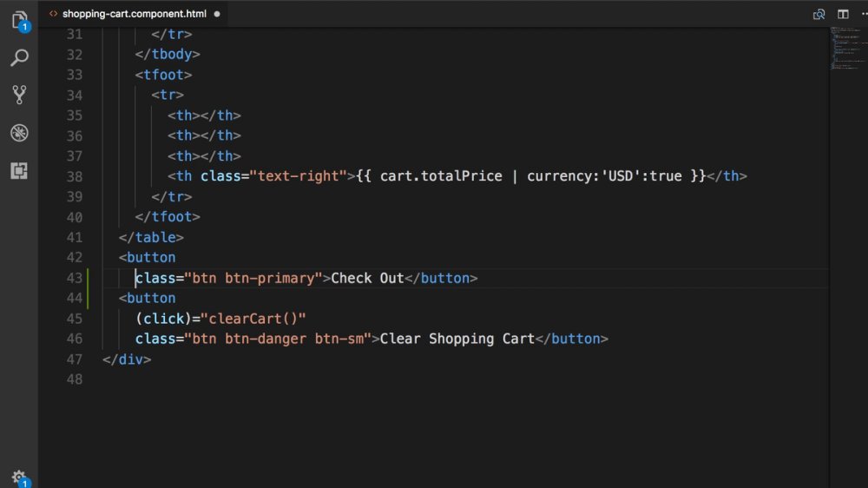
Task: Click the </tr> tag on line 31
Action: click(x=172, y=34)
